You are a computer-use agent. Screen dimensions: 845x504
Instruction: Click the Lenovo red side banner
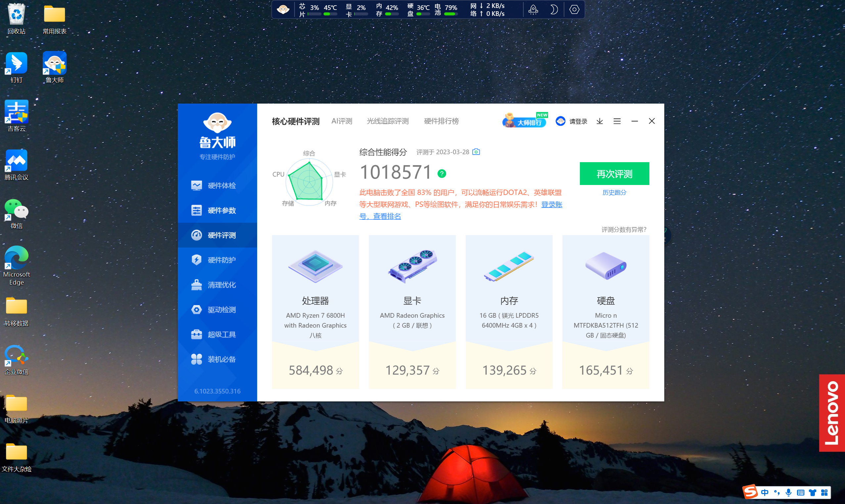[832, 413]
